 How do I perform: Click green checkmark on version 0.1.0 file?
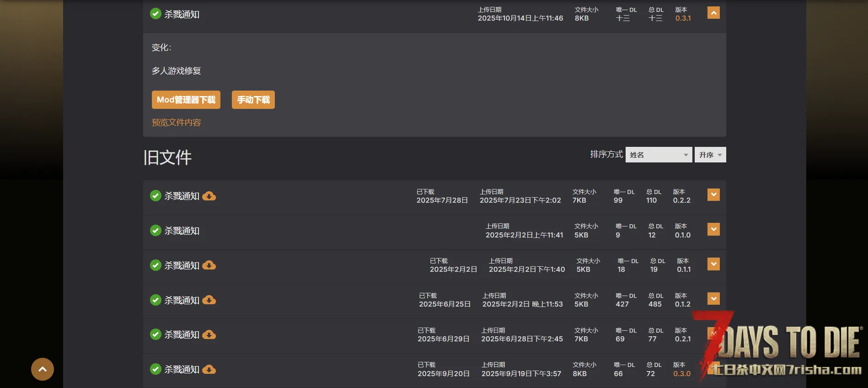tap(155, 231)
